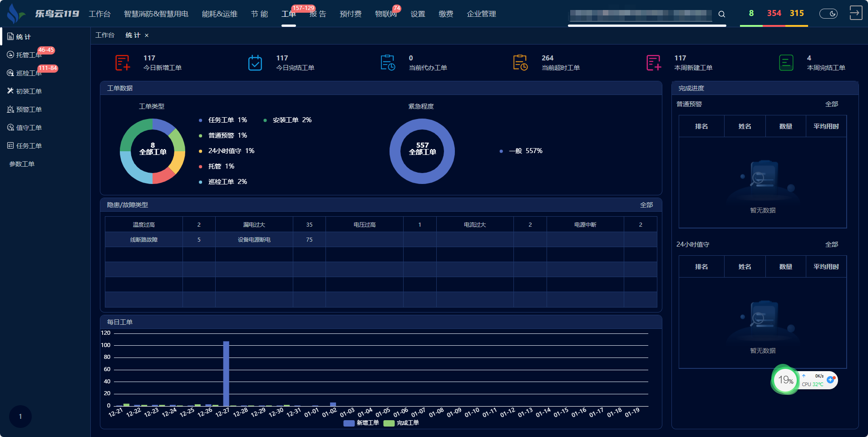868x437 pixels.
Task: Click 全部 link in 隐患/故障类型 panel
Action: 646,205
